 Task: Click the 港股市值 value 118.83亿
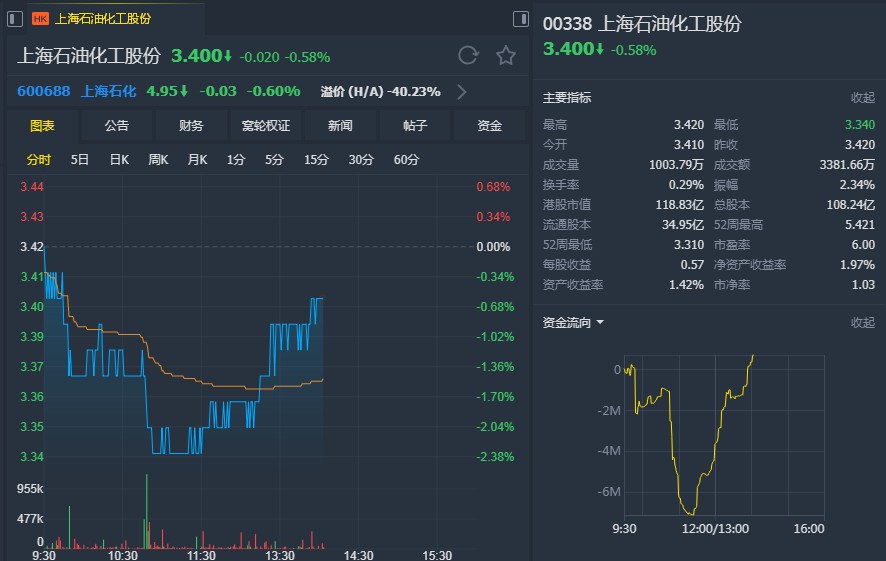[680, 205]
